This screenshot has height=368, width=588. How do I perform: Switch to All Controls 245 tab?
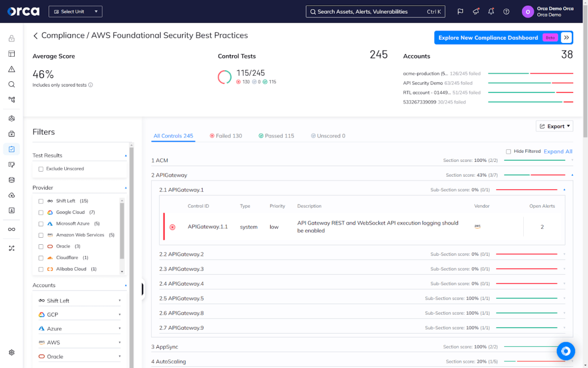[x=173, y=136]
